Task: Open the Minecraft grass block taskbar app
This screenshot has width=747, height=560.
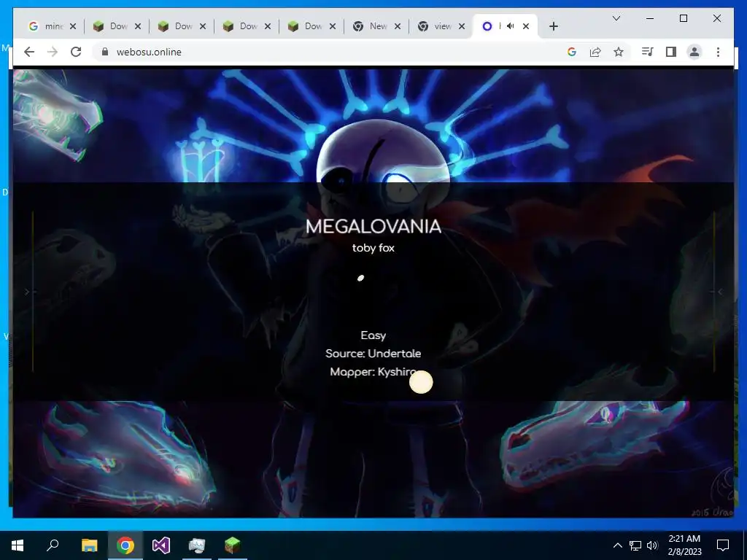Action: coord(233,545)
